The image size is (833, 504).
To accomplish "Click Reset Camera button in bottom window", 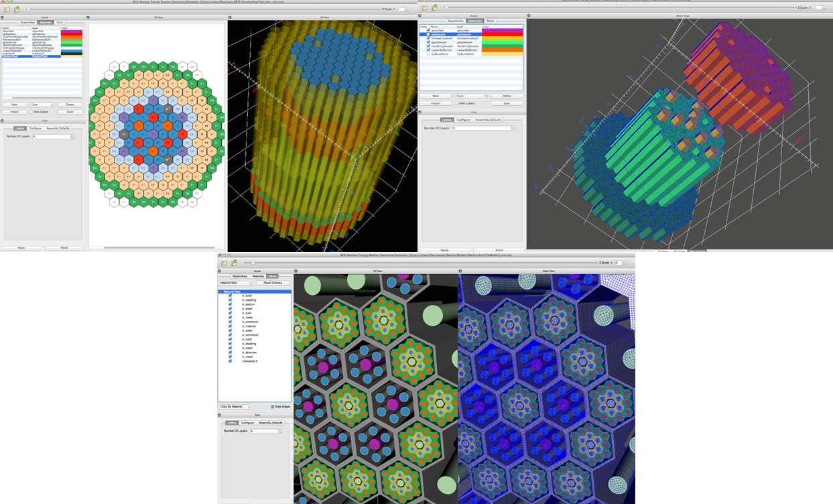I will coord(273,283).
